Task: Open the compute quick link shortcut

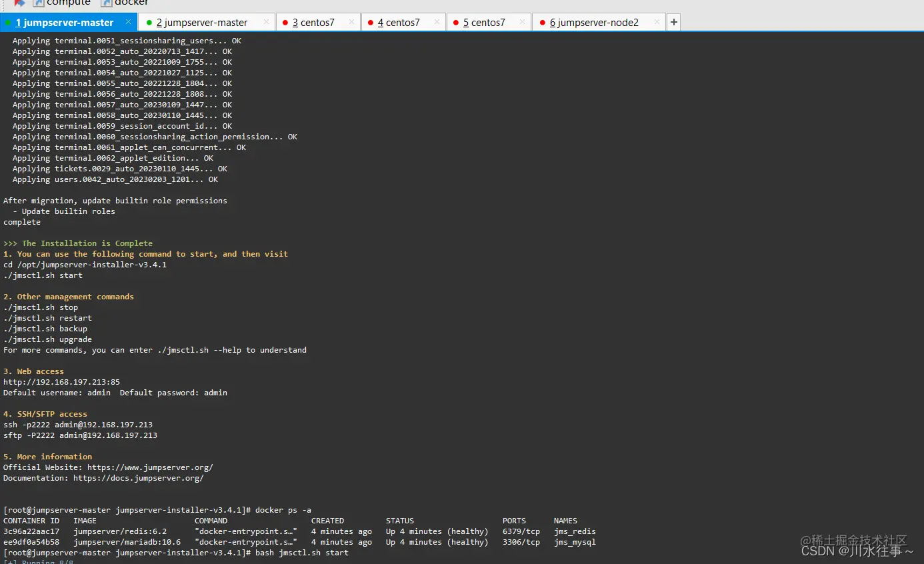Action: [62, 3]
